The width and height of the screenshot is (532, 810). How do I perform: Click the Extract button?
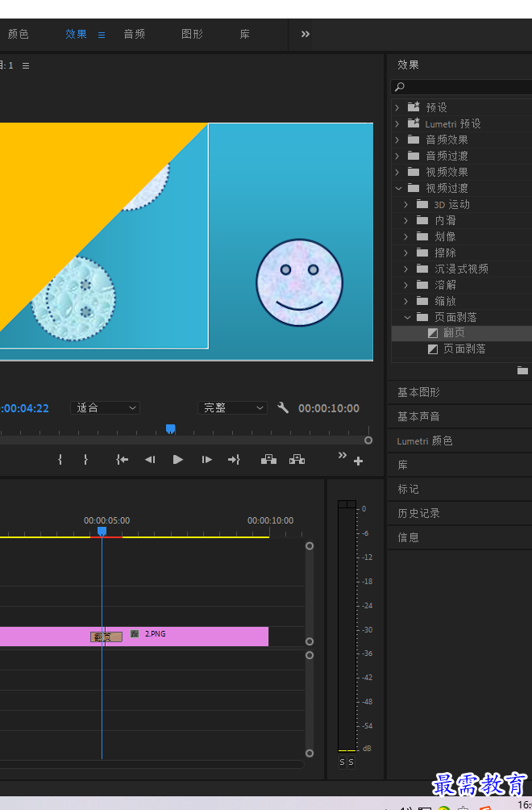(297, 459)
